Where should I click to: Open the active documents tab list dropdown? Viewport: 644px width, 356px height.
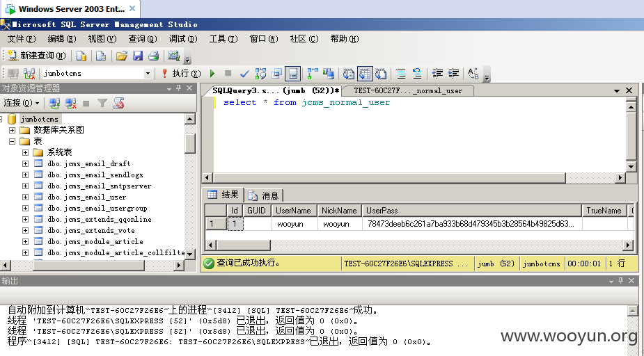click(617, 90)
